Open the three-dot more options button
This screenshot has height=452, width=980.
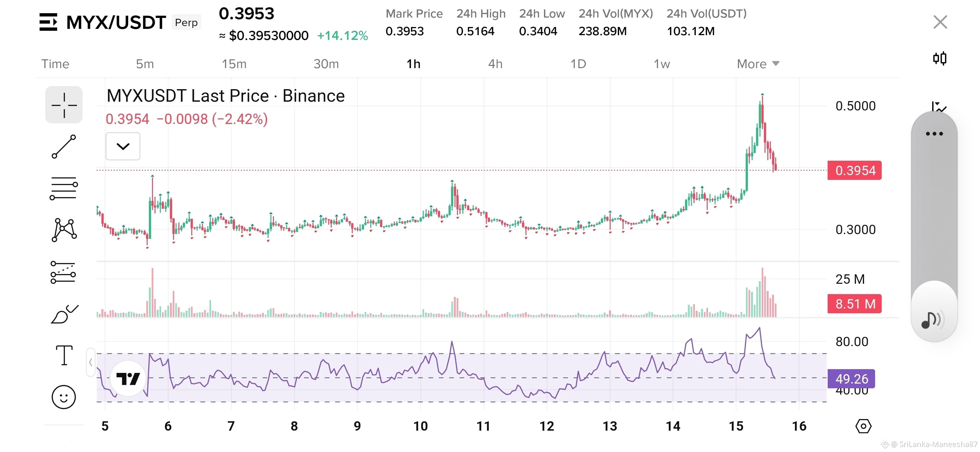(x=934, y=134)
